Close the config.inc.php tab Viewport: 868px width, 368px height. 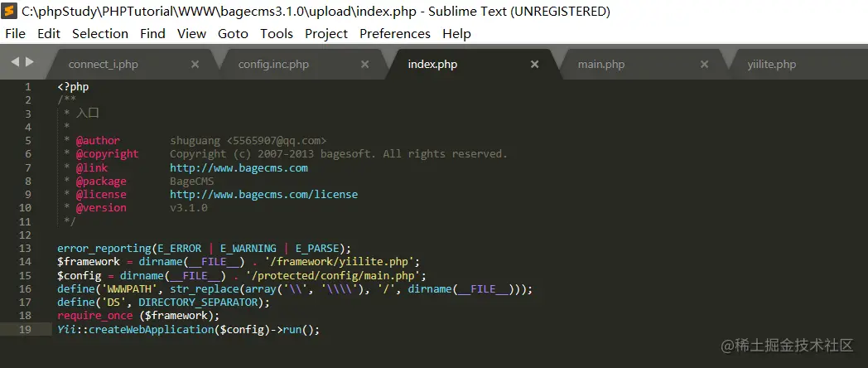point(364,65)
